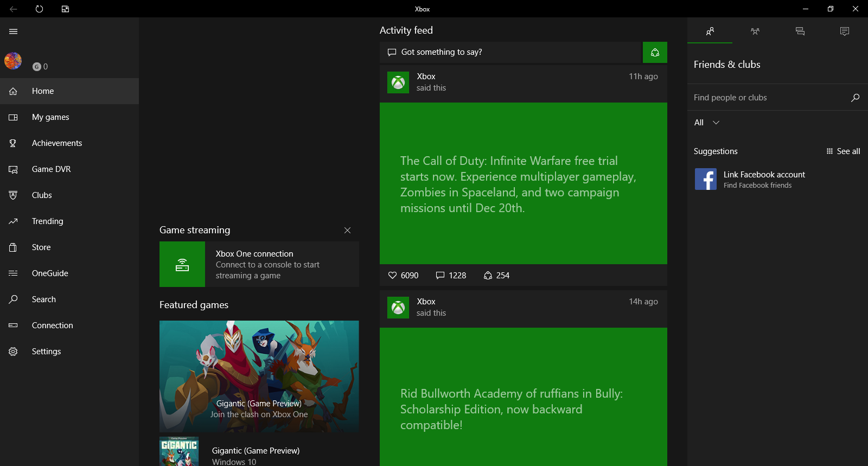Click the Settings gear icon

13,352
